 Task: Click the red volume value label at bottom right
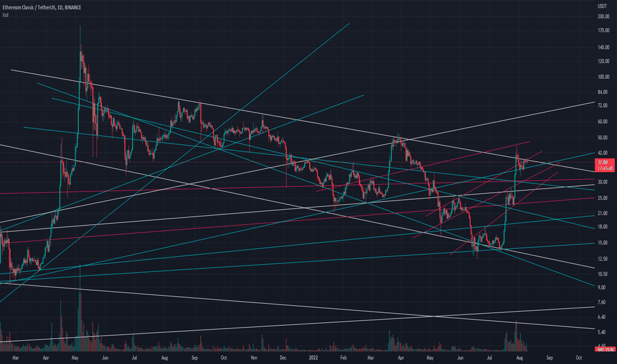(605, 349)
